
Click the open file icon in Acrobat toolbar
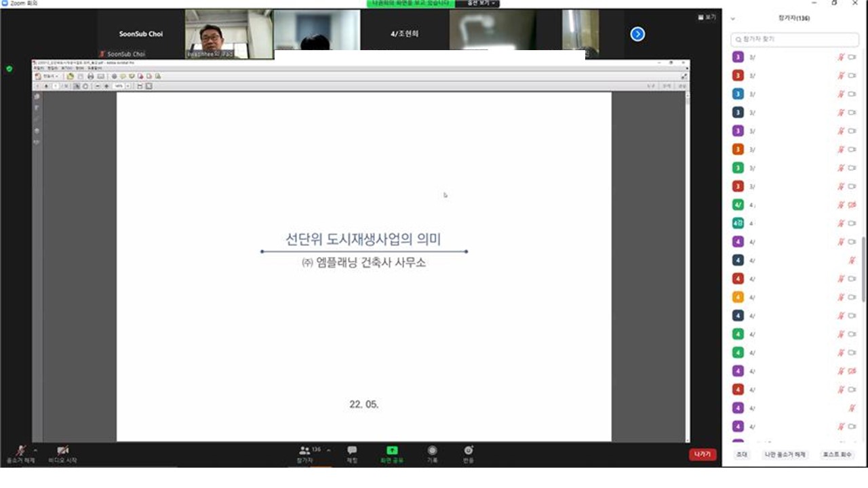[70, 76]
